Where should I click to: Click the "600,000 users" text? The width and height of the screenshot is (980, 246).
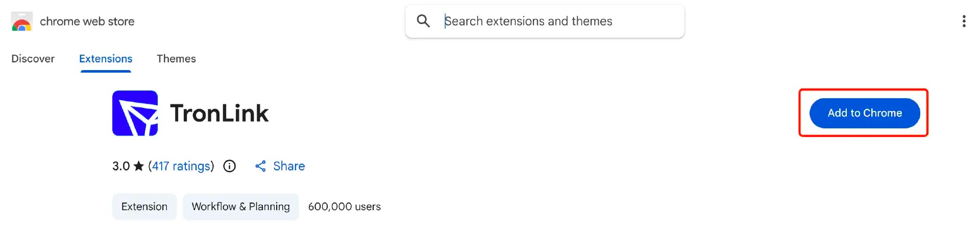pos(345,207)
